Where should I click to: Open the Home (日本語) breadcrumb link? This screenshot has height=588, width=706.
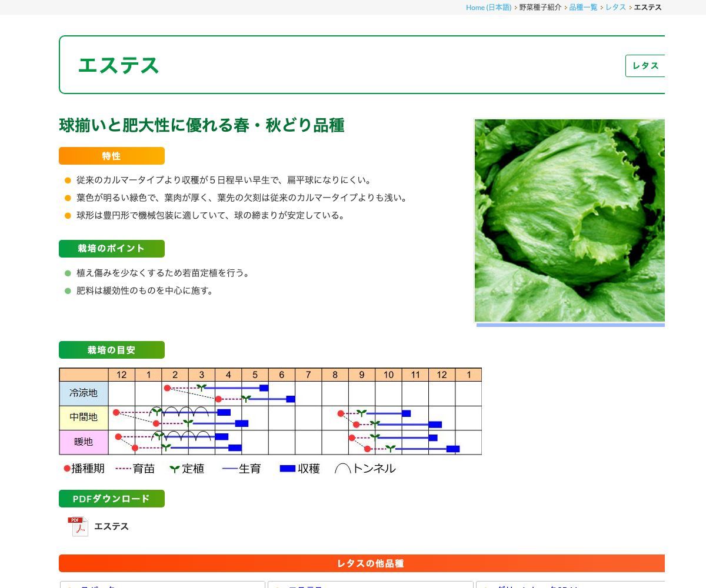point(488,7)
